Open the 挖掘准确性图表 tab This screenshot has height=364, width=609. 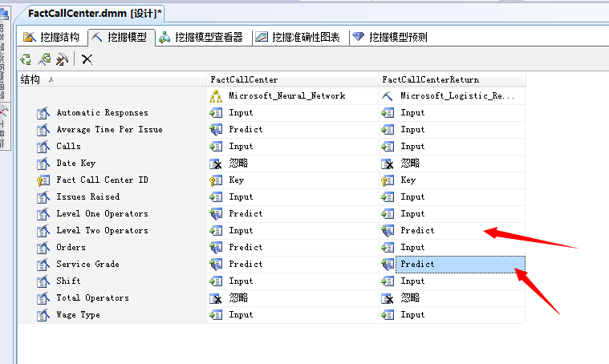point(298,37)
